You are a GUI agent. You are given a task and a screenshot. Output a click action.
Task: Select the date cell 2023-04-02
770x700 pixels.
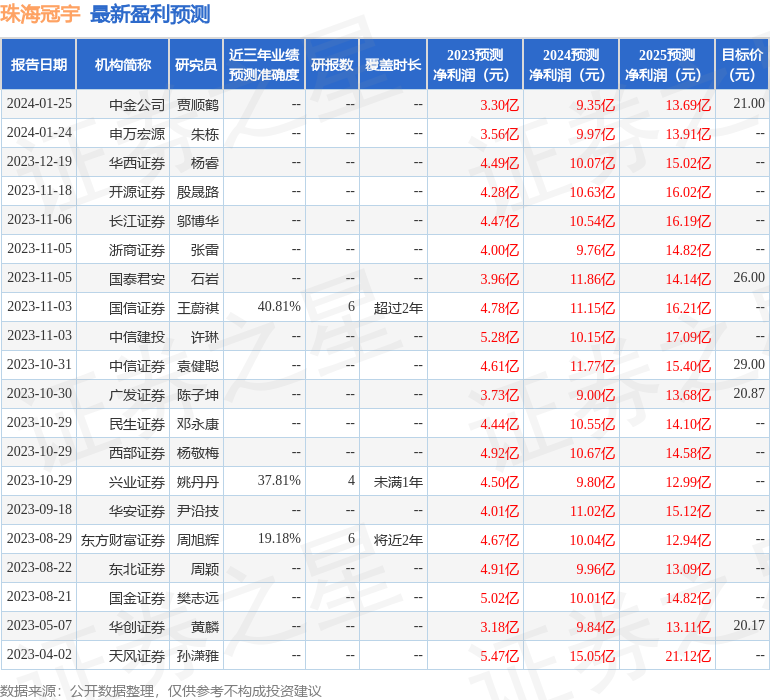pos(39,654)
